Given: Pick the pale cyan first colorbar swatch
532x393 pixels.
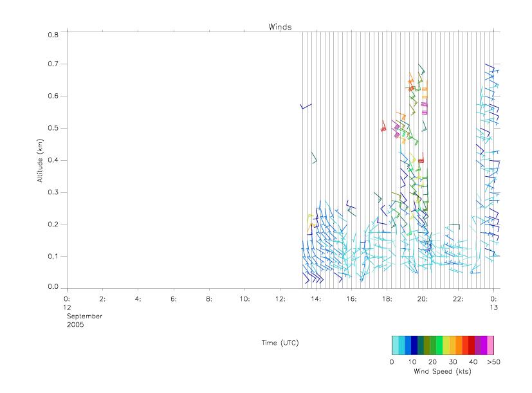Looking at the screenshot, I should (x=395, y=345).
